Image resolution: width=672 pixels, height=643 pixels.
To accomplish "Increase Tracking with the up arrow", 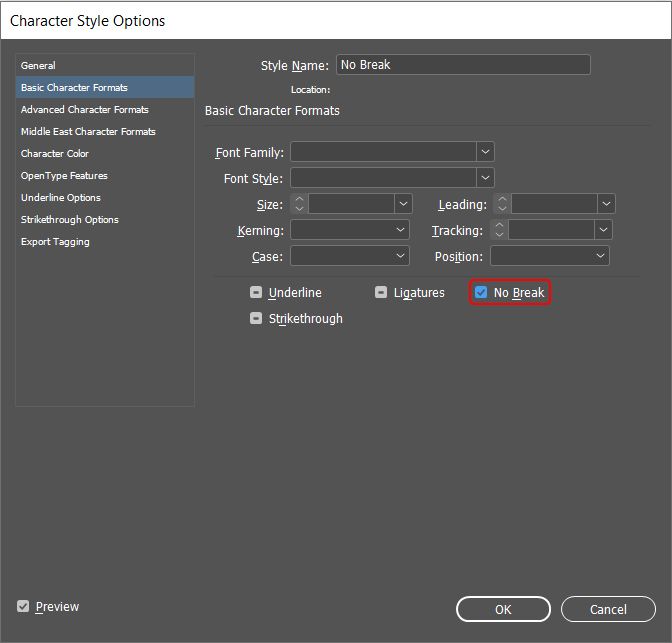I will (x=499, y=225).
